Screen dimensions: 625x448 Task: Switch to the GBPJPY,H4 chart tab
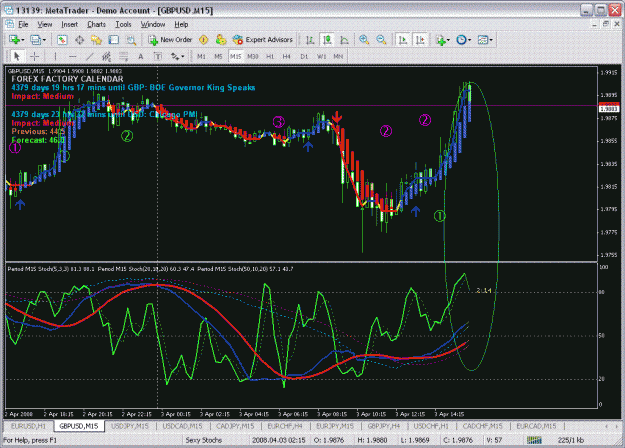point(383,426)
